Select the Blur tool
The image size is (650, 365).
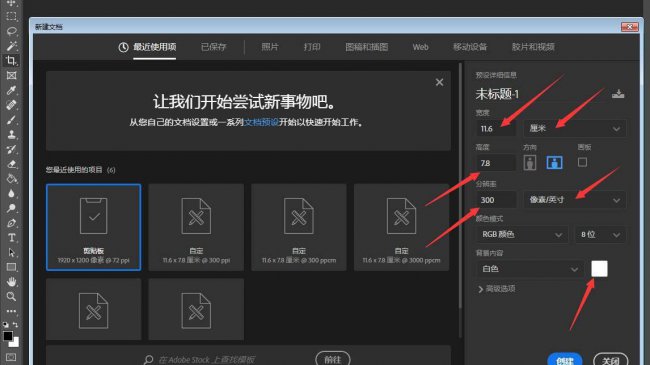coord(11,194)
